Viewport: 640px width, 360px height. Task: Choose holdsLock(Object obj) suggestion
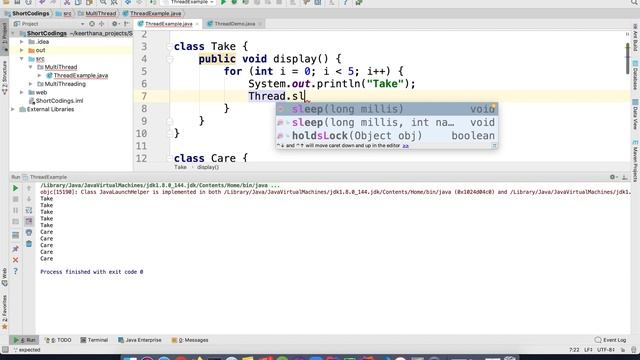pos(387,136)
